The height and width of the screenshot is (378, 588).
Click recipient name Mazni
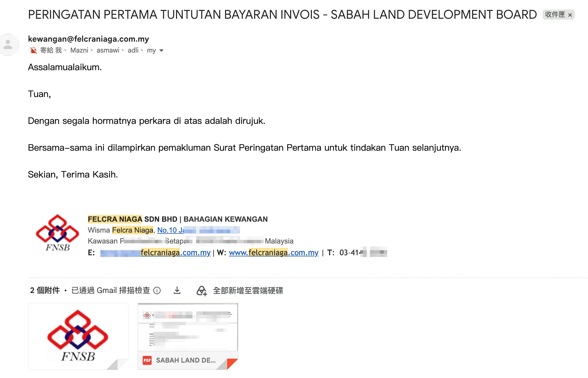point(79,50)
